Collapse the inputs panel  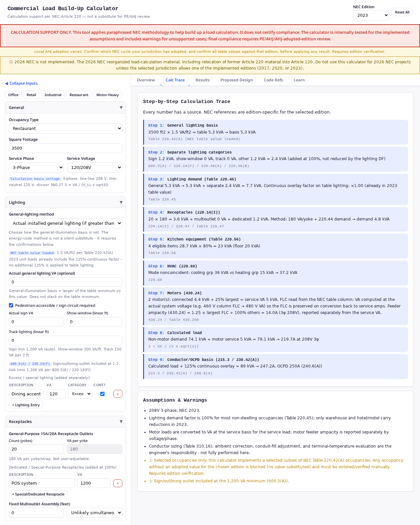click(x=21, y=83)
